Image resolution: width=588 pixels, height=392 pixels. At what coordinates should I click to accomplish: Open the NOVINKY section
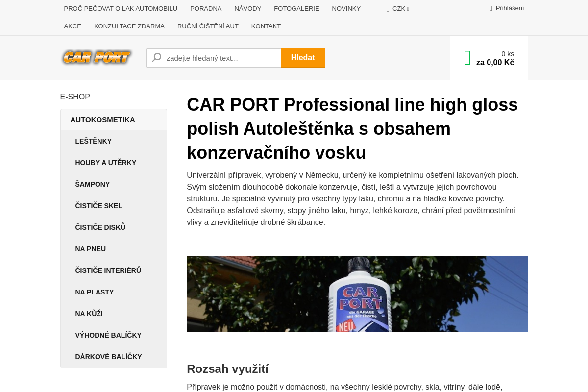(346, 8)
